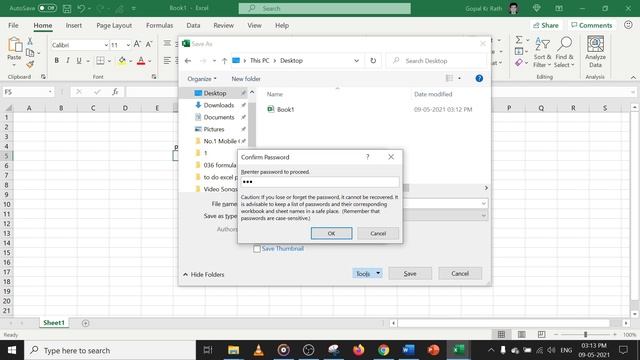Open Word from the taskbar
Screen dimensions: 640x360
408,350
